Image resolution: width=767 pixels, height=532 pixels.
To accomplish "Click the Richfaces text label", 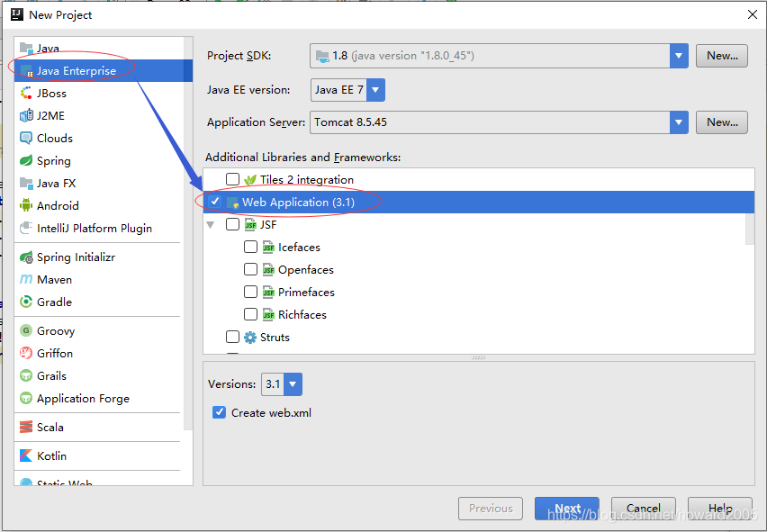I will click(x=302, y=315).
